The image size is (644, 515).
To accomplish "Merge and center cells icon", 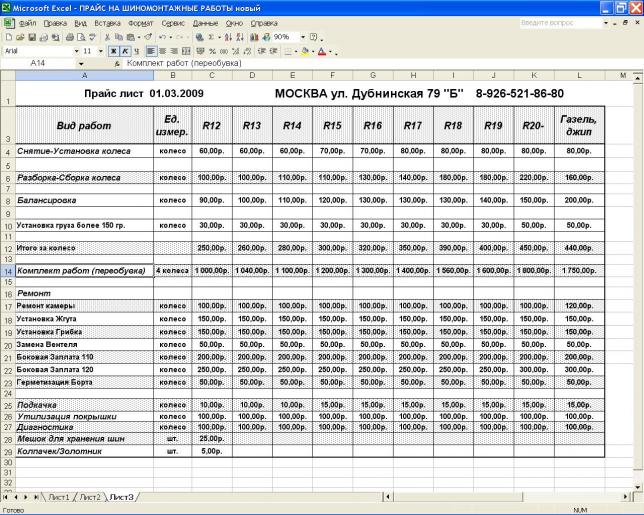I will coord(186,51).
